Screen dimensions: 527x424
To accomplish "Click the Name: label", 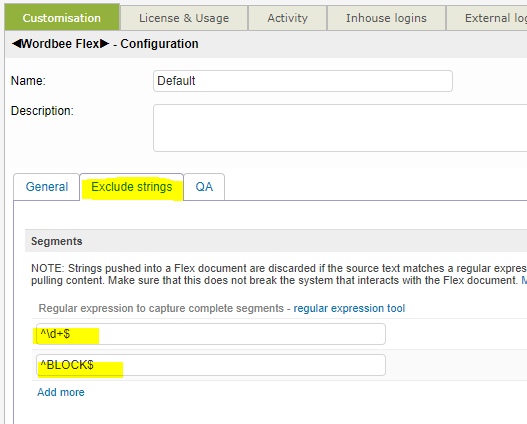I will pyautogui.click(x=28, y=81).
